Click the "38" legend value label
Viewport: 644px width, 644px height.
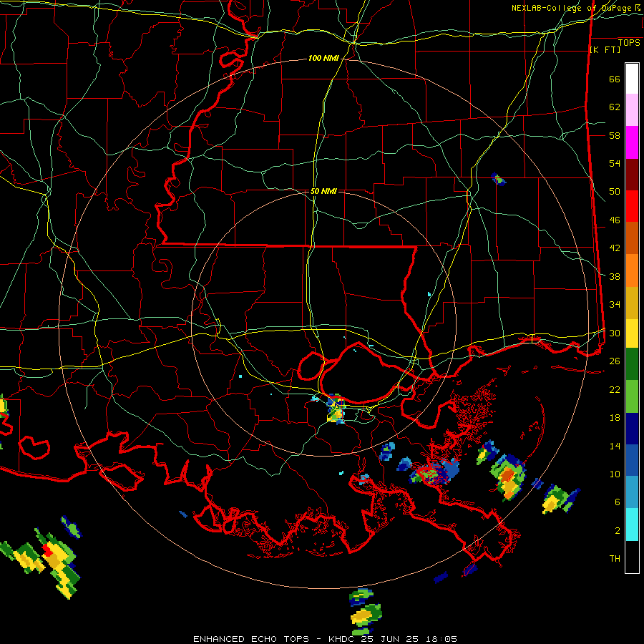tap(615, 277)
